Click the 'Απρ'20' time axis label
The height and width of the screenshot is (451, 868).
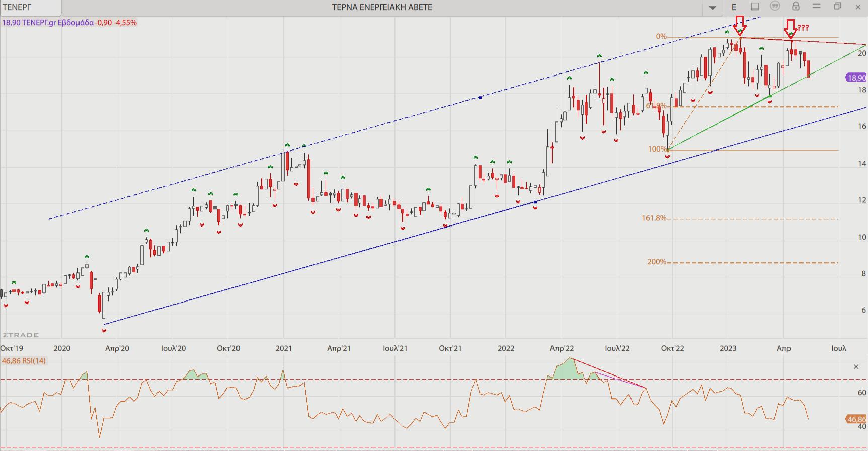click(117, 348)
